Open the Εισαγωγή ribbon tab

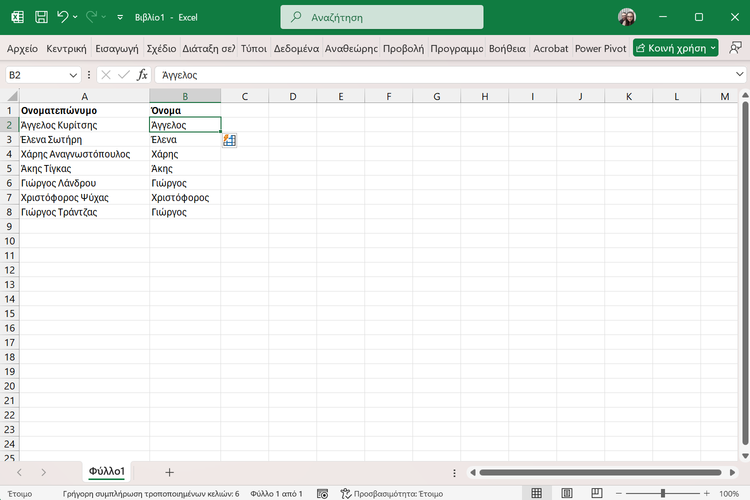point(117,48)
